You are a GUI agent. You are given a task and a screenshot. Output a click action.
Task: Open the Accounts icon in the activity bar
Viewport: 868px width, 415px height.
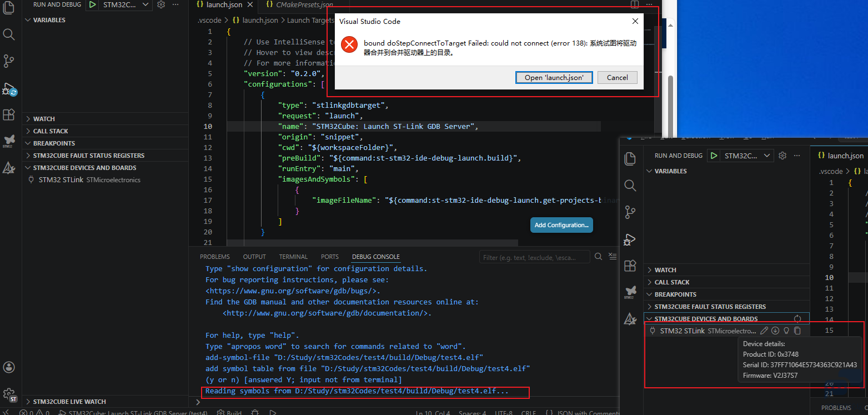pos(9,367)
